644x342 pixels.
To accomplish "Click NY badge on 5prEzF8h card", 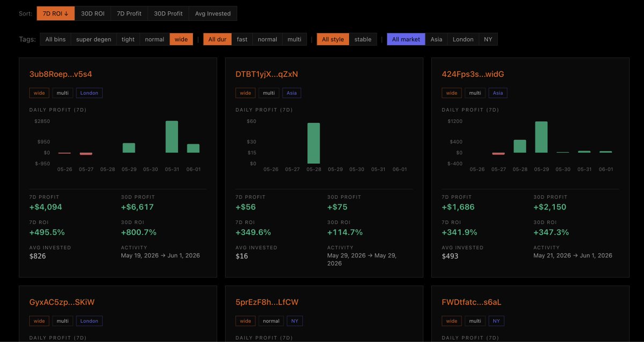I will pos(295,321).
